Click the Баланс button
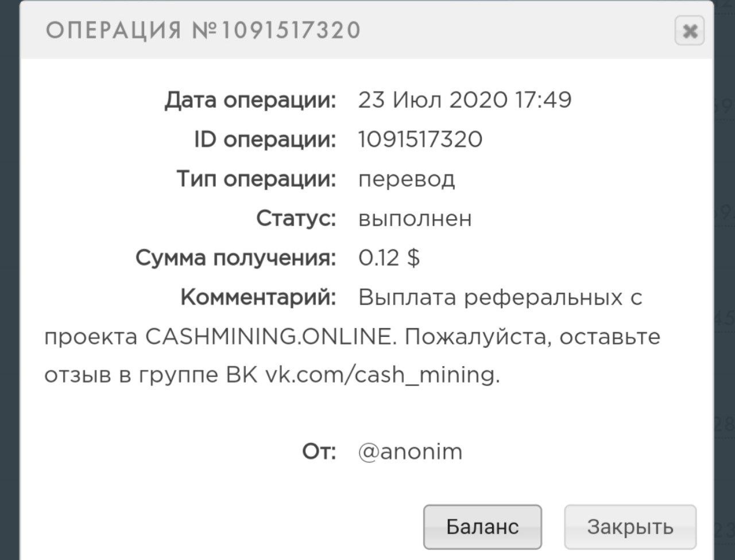 (482, 526)
